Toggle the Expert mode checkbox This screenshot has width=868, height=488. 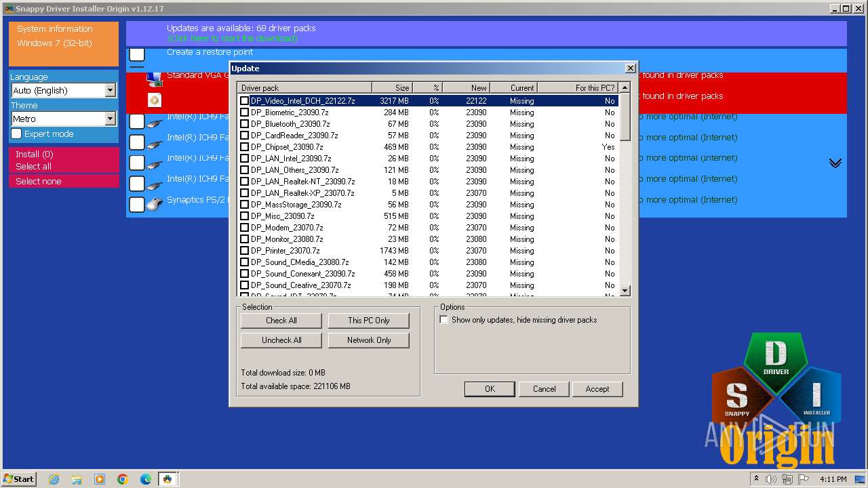pos(16,134)
